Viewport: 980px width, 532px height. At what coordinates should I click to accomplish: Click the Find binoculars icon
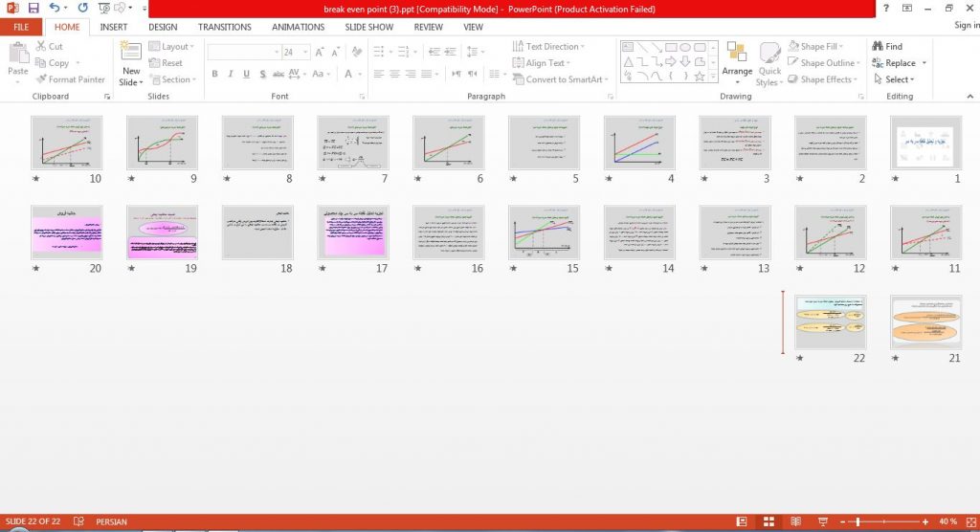[x=878, y=46]
